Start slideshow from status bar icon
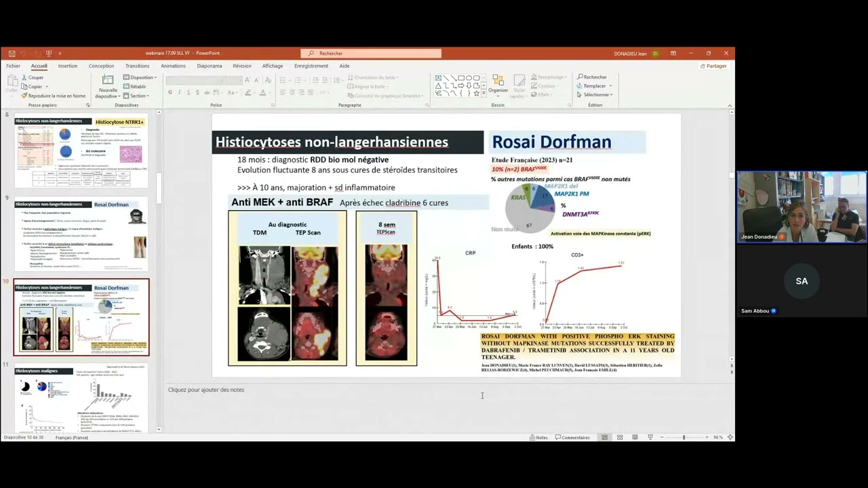This screenshot has width=868, height=488. [x=650, y=437]
